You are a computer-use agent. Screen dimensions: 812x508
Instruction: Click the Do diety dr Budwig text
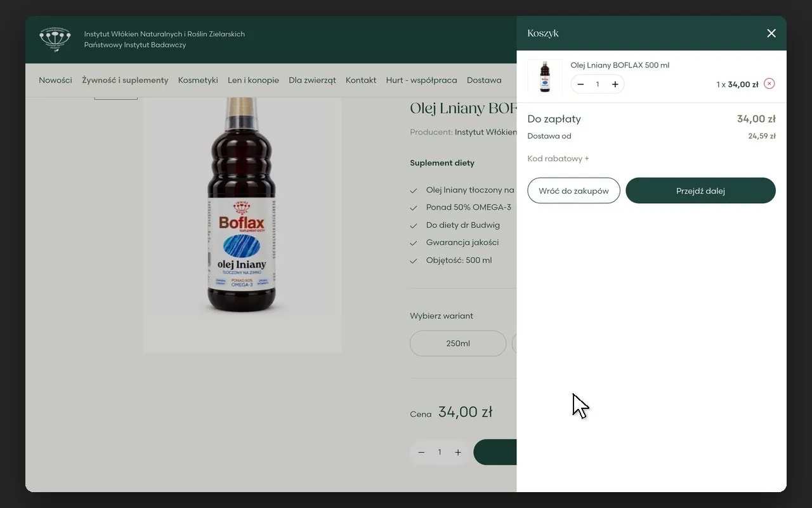pos(463,225)
